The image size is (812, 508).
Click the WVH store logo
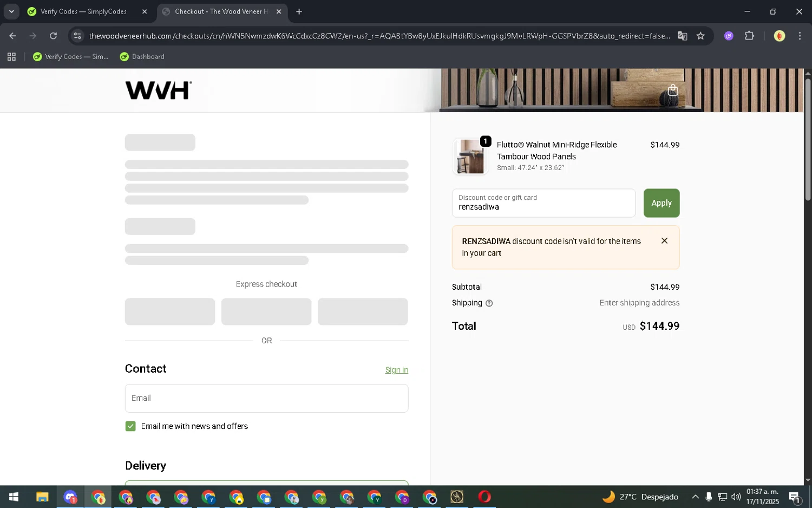(159, 90)
